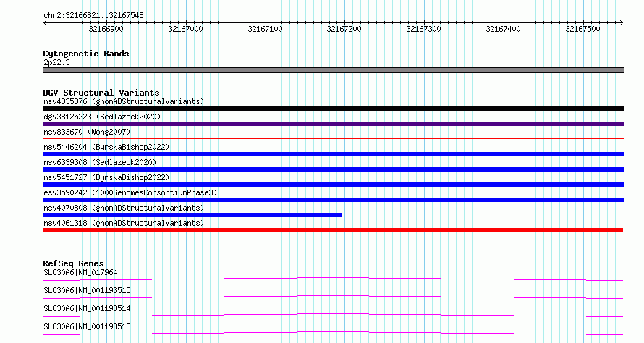Click the nsv4070808 gnomAD variant label
Image resolution: width=644 pixels, height=343 pixels.
(x=124, y=208)
